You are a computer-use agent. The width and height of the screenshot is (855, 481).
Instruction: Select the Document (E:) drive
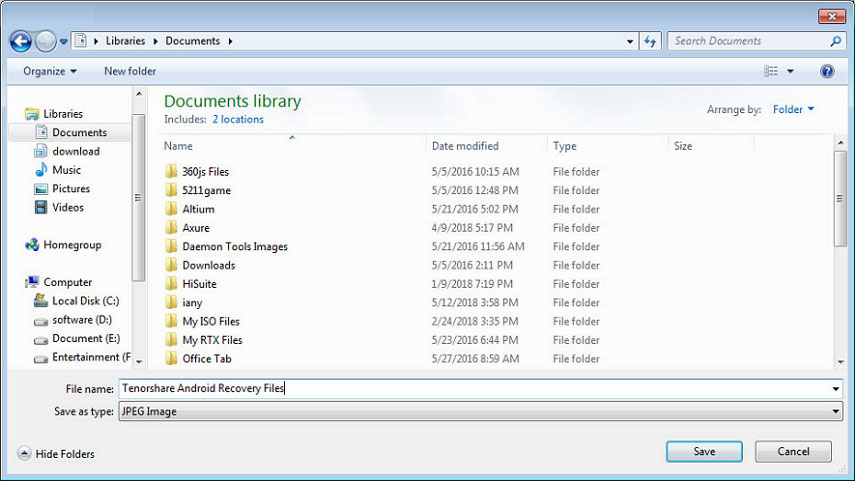[77, 339]
